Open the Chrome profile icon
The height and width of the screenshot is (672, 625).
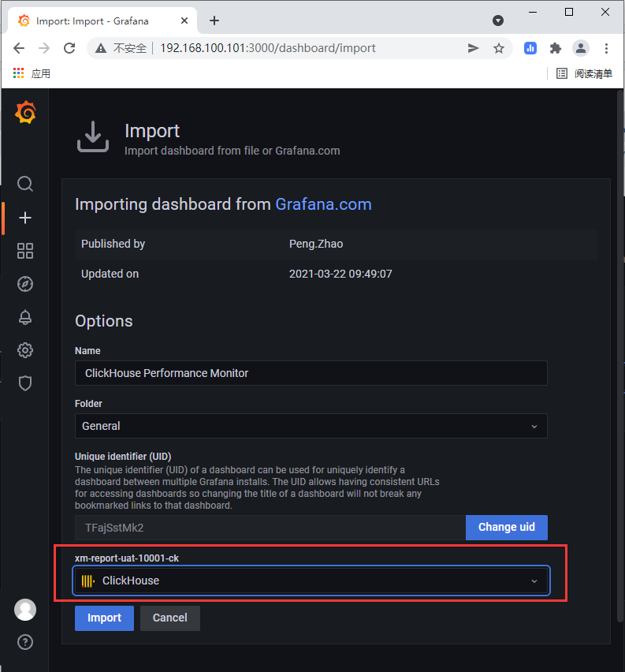581,48
